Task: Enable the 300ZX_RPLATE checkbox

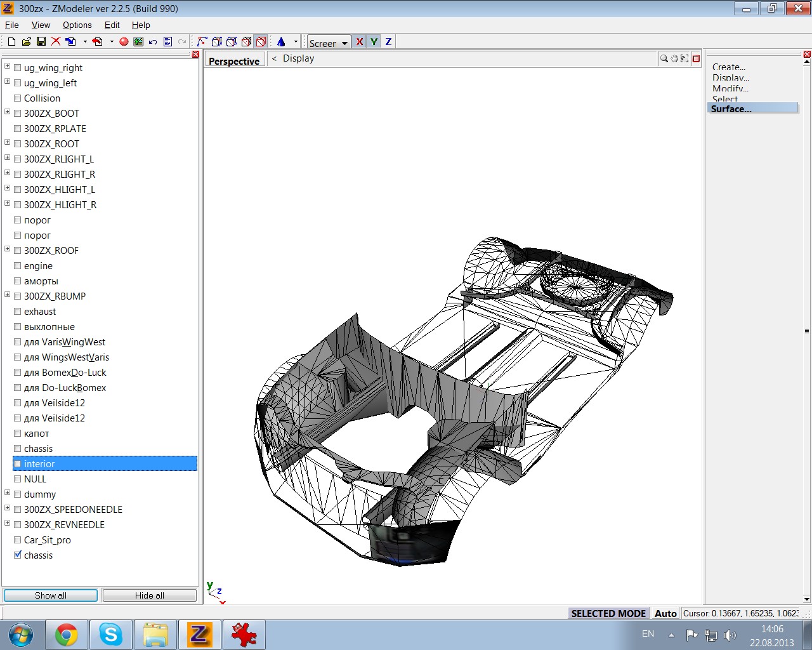Action: pyautogui.click(x=18, y=129)
